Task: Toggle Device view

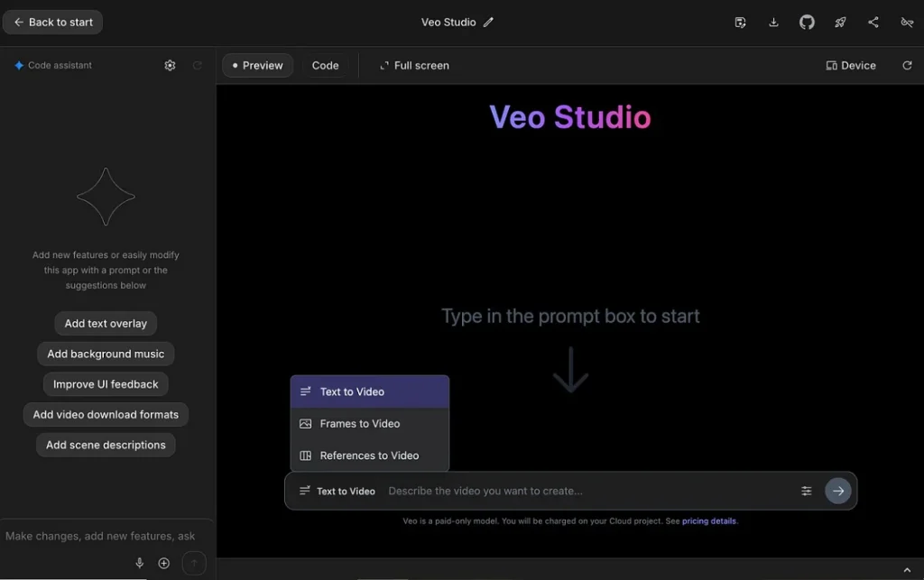Action: tap(849, 65)
